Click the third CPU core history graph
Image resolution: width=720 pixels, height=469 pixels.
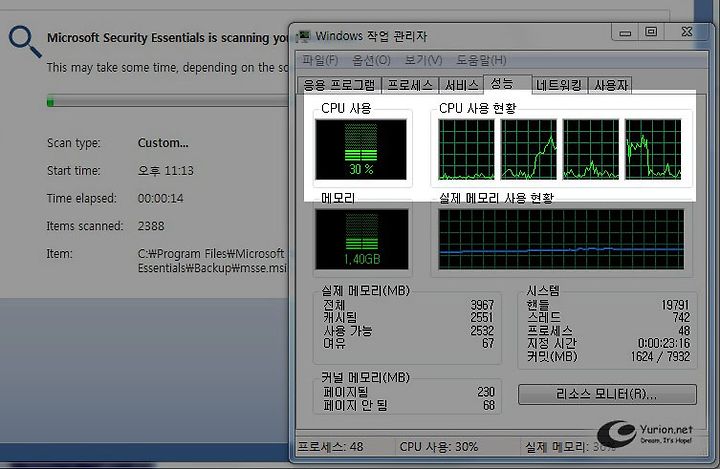click(591, 149)
